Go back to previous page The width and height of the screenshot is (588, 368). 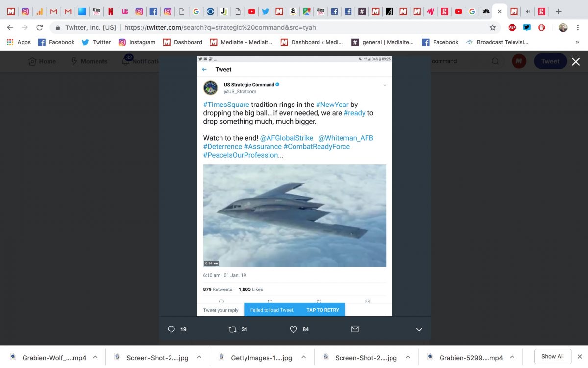[x=10, y=27]
